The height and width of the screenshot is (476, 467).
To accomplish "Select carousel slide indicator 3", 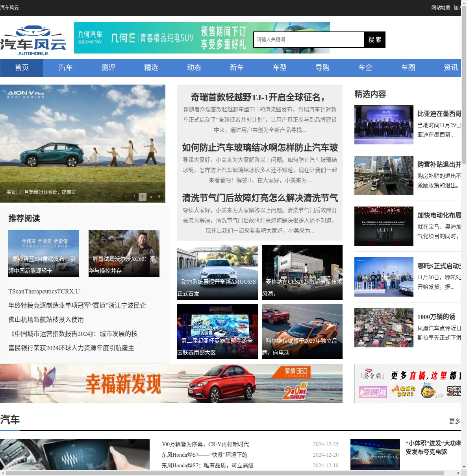I will pos(143,197).
